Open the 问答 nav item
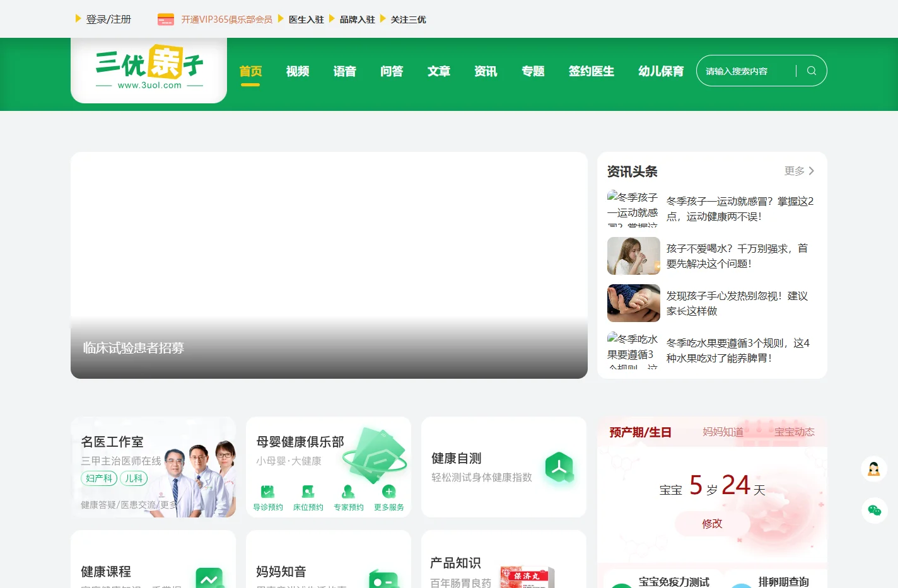 (x=392, y=71)
